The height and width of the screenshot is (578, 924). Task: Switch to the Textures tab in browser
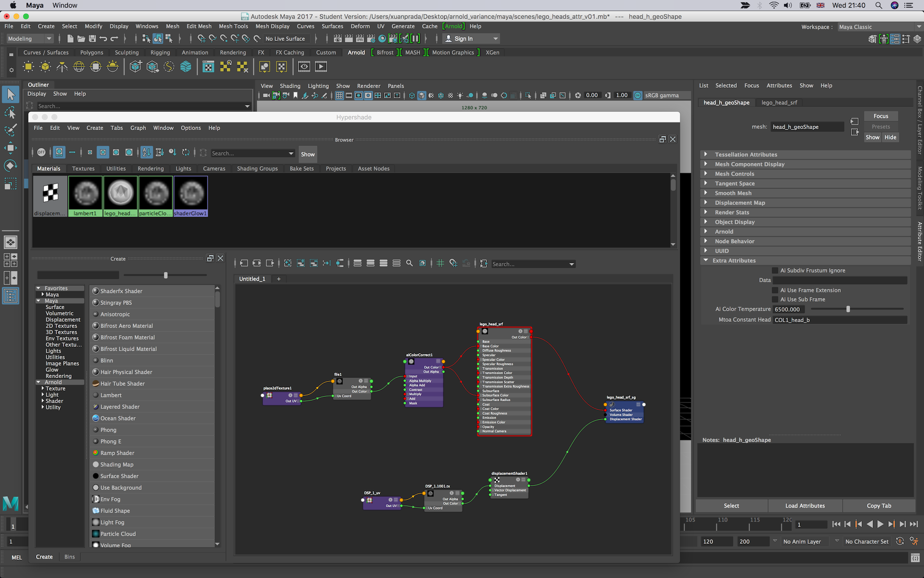point(83,169)
